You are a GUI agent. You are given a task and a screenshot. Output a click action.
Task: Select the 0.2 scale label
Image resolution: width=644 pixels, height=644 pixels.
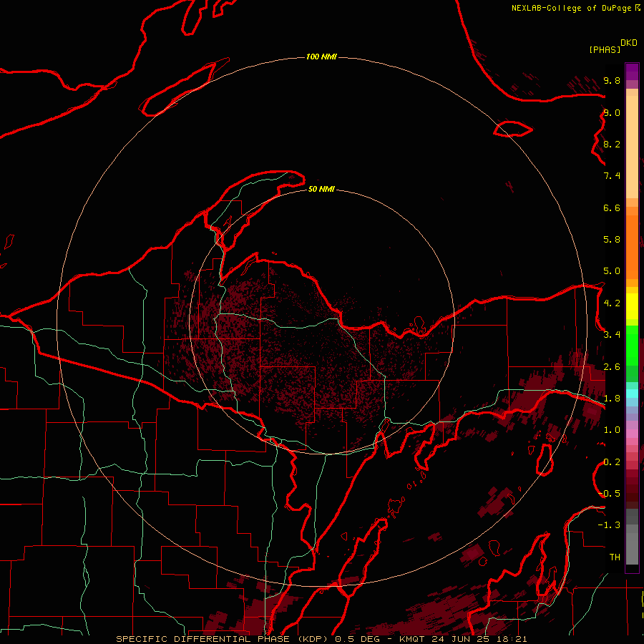pyautogui.click(x=612, y=462)
